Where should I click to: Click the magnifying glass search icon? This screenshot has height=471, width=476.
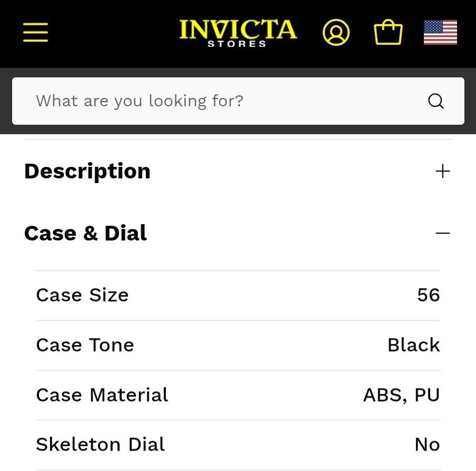pyautogui.click(x=436, y=101)
